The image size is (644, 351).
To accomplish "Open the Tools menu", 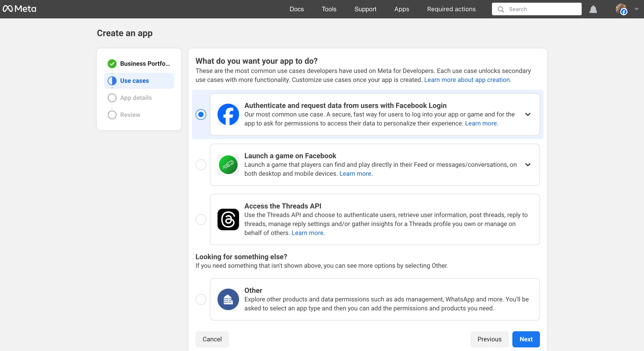I will point(329,9).
